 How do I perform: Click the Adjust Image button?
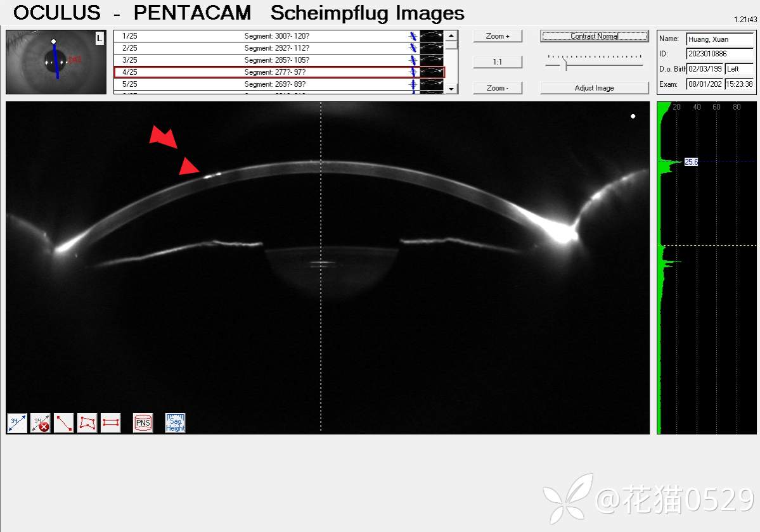coord(594,88)
